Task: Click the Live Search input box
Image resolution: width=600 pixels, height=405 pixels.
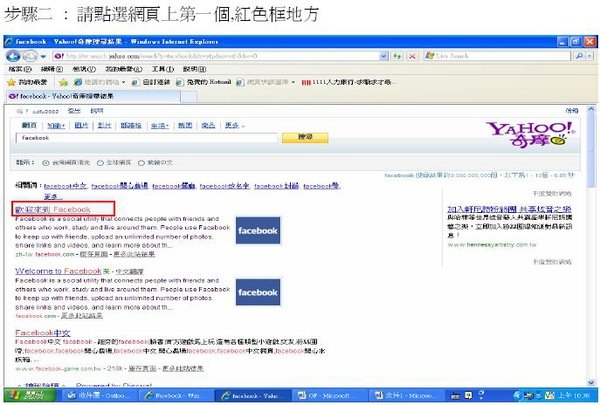Action: pos(497,56)
